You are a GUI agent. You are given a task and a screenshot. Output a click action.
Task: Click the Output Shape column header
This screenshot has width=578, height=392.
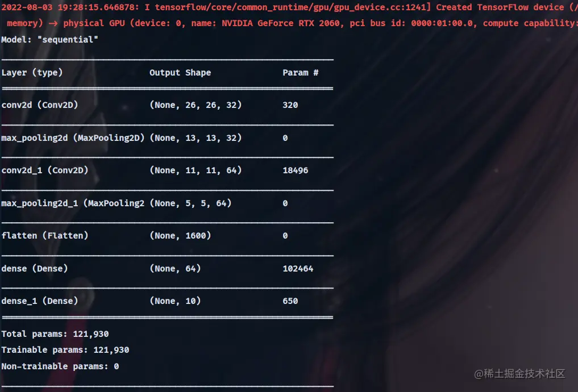pyautogui.click(x=181, y=73)
